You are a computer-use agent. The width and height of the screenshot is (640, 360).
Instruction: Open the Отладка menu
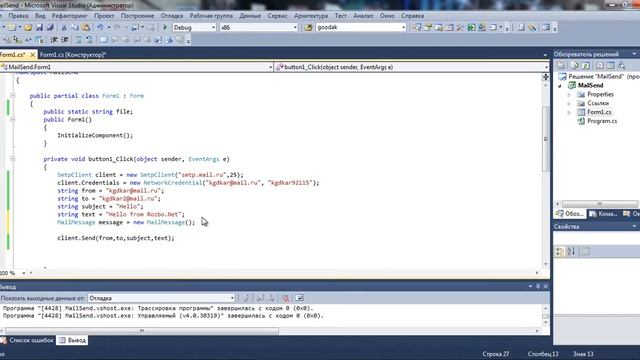coord(172,16)
